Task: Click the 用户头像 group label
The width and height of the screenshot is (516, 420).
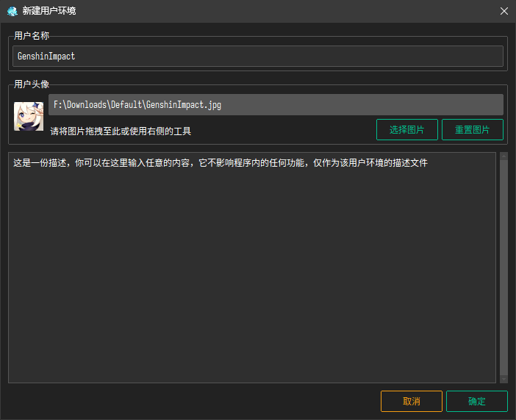Action: 32,84
